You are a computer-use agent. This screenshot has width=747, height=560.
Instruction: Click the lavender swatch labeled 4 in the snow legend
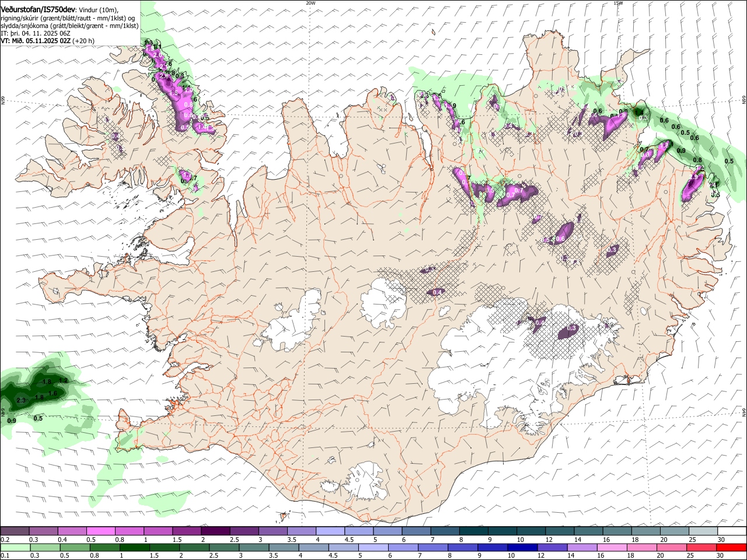tap(330, 531)
